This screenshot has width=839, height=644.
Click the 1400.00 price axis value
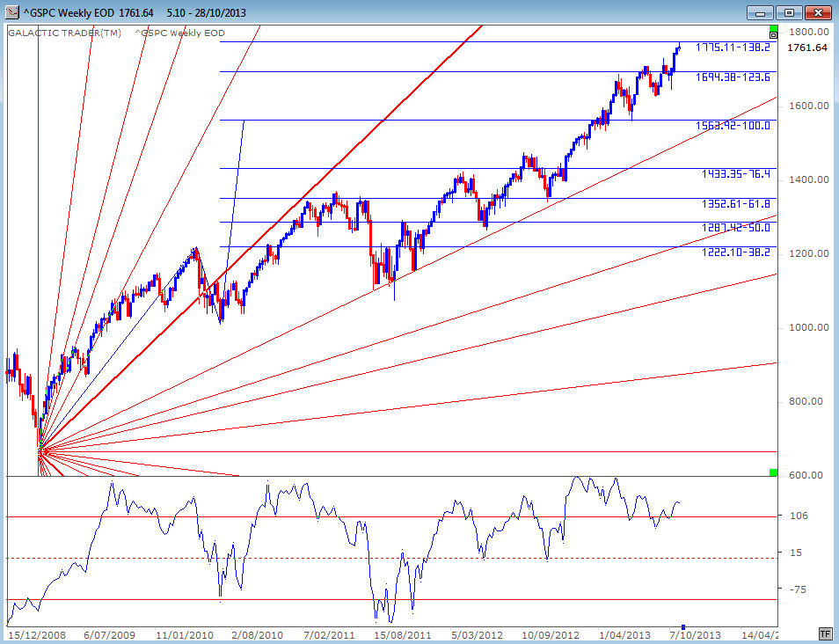(x=809, y=179)
